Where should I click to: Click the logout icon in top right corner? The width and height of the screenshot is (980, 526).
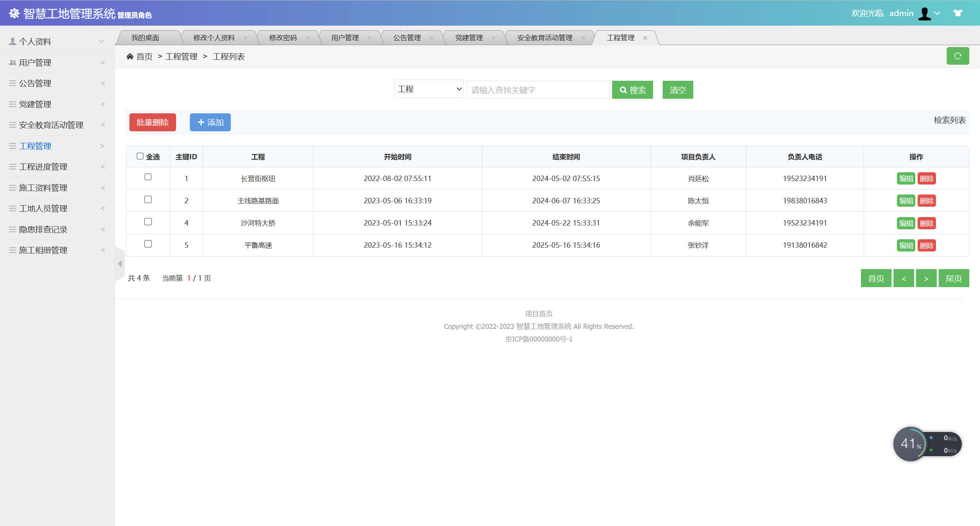click(x=958, y=13)
